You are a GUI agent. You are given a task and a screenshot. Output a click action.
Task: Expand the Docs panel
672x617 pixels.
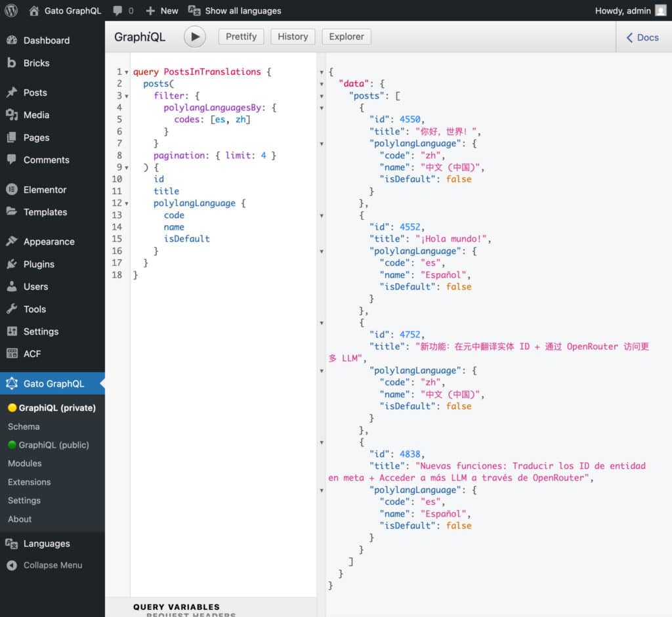(642, 37)
